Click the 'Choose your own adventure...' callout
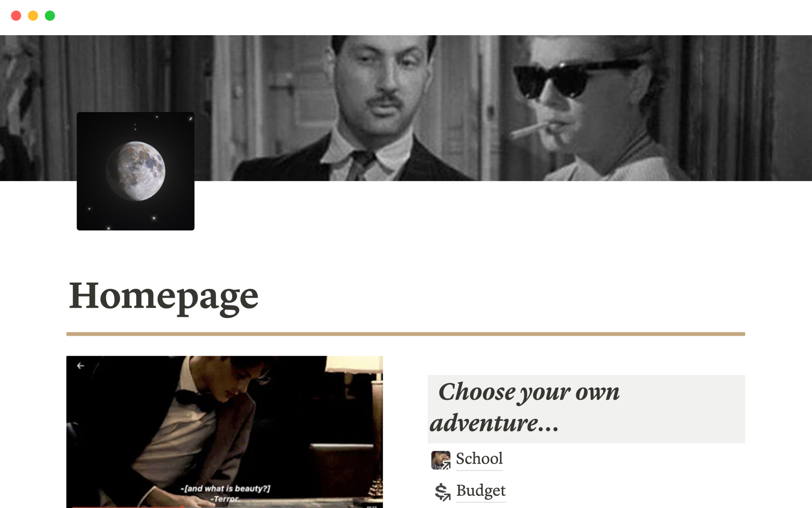The width and height of the screenshot is (812, 508). (586, 409)
